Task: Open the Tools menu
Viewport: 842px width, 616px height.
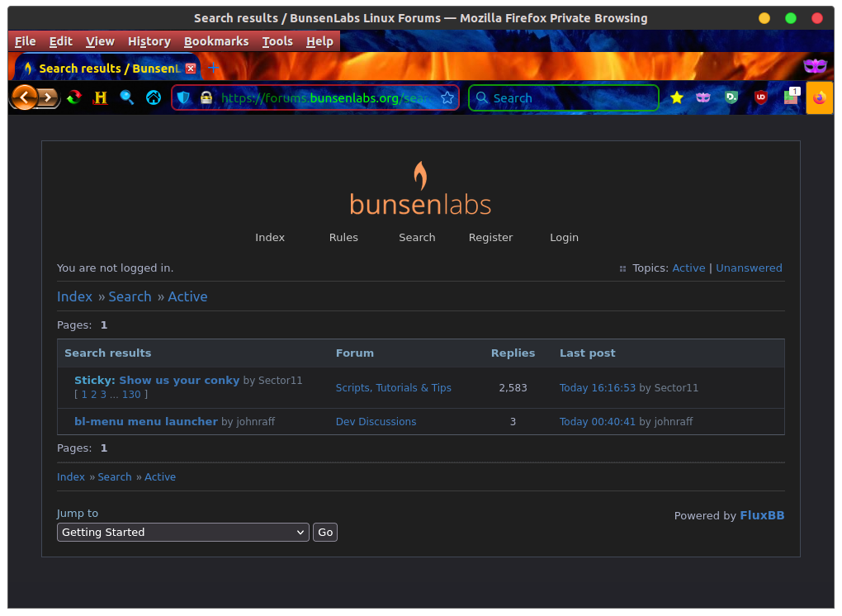Action: (x=277, y=41)
